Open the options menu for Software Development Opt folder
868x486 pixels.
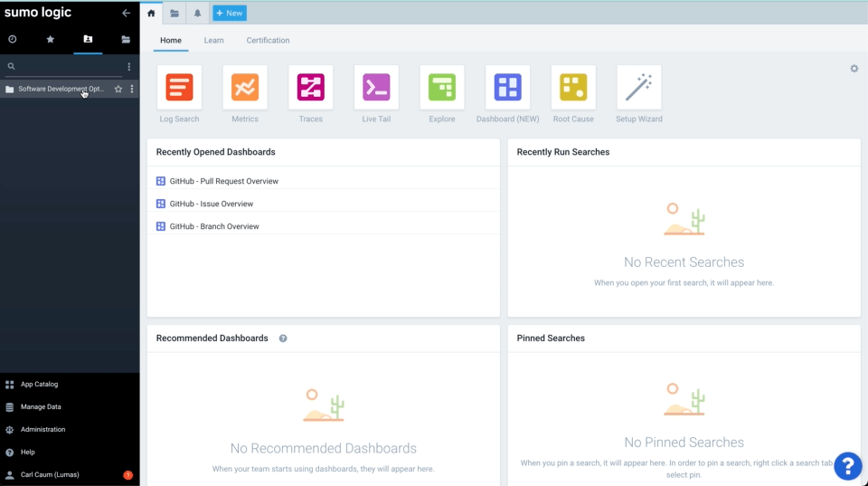click(x=132, y=89)
